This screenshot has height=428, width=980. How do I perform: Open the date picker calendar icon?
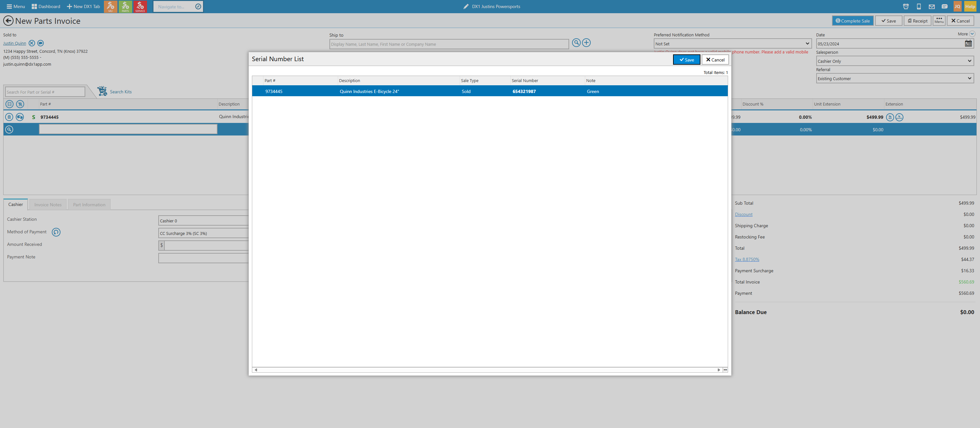pyautogui.click(x=968, y=44)
